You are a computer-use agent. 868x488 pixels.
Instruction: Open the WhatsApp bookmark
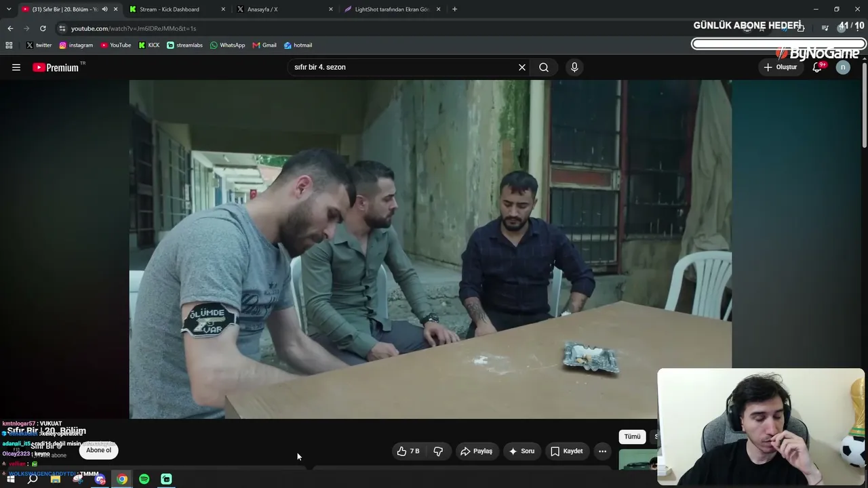(x=227, y=45)
